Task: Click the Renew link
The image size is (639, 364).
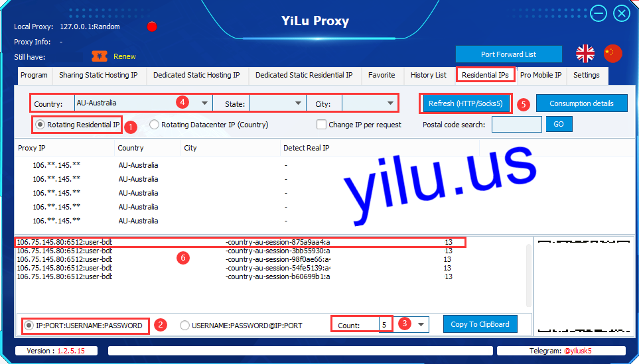Action: tap(124, 56)
